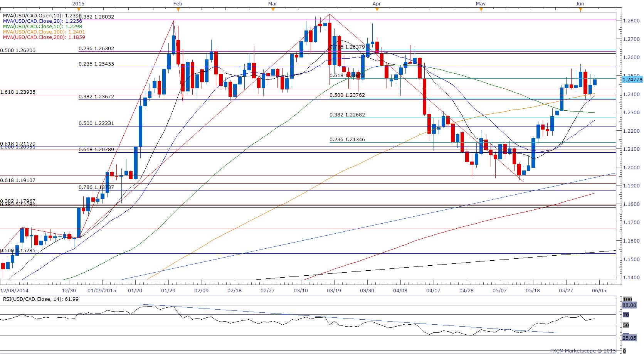The height and width of the screenshot is (354, 644).
Task: Click the 04/17 date axis label
Action: click(434, 291)
